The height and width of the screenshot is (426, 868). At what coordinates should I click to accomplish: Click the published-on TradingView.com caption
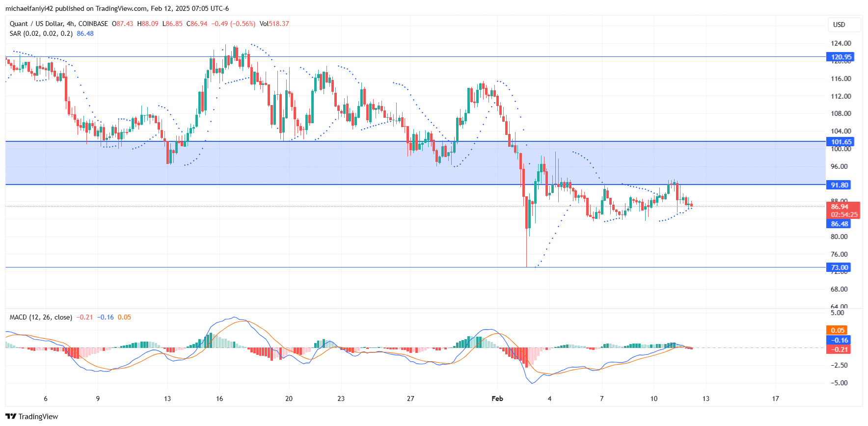click(x=117, y=8)
